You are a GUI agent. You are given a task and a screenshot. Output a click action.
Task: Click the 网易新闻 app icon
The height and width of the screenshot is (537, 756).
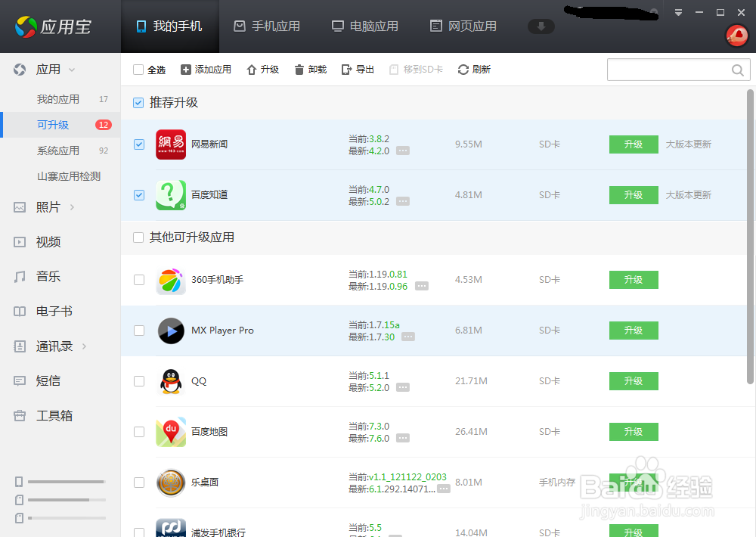click(x=171, y=144)
